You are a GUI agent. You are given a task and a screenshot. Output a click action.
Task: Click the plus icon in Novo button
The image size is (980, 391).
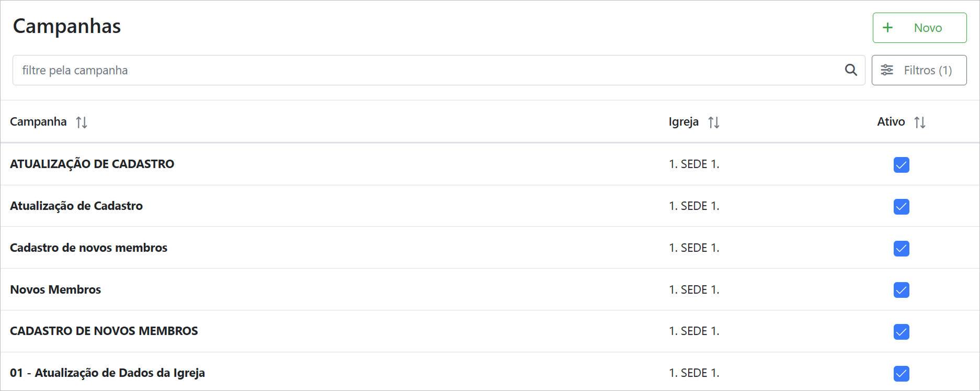[x=888, y=28]
